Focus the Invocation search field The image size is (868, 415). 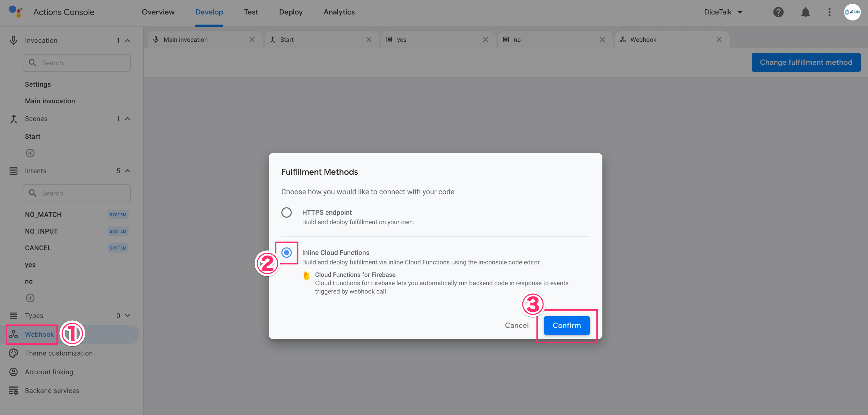pos(77,63)
